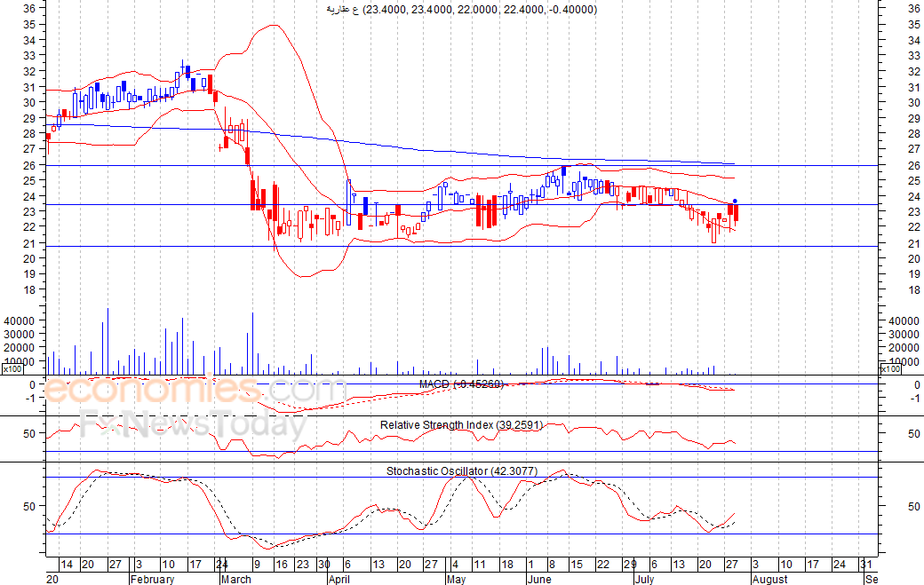Screen dimensions: 924x585
Task: Click the date label 9 under March
Action: pos(257,565)
